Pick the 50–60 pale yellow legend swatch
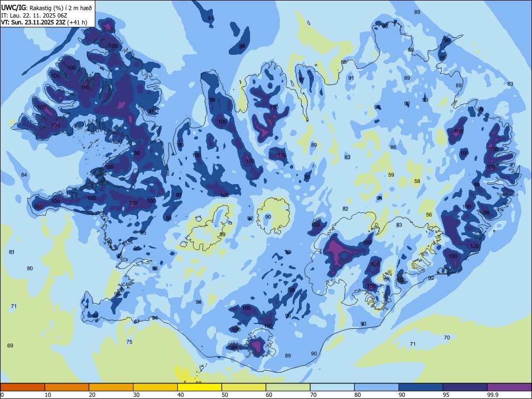Viewport: 532px width, 399px height. (x=244, y=387)
